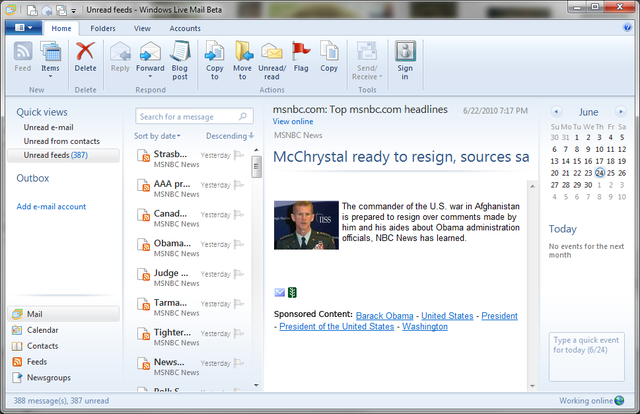
Task: Click the quick event entry box
Action: click(x=587, y=356)
